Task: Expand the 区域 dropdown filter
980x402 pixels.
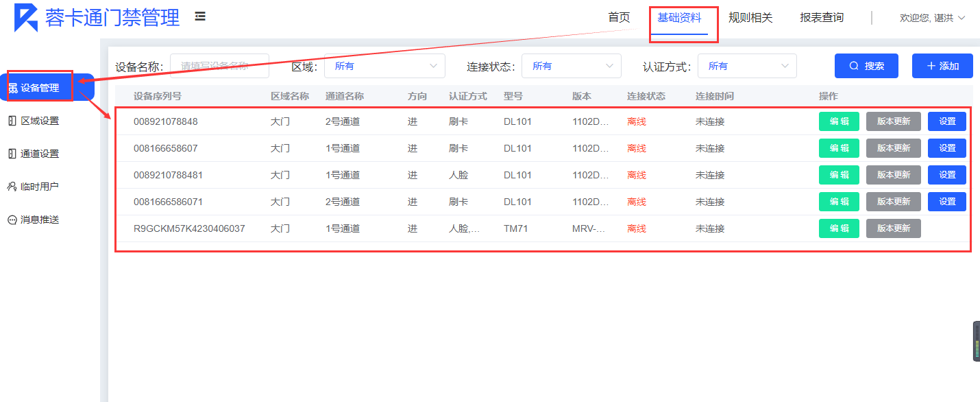Action: click(384, 66)
